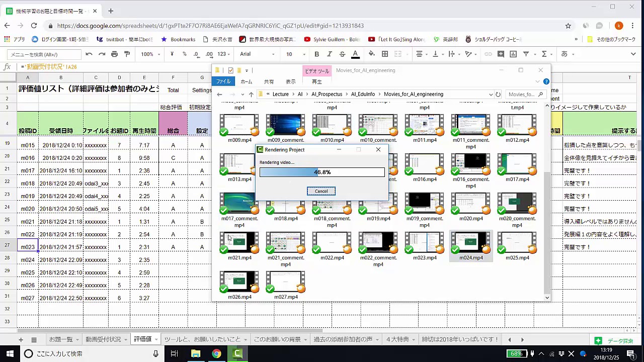
Task: Click the undo arrow in Sheets toolbar
Action: point(89,54)
